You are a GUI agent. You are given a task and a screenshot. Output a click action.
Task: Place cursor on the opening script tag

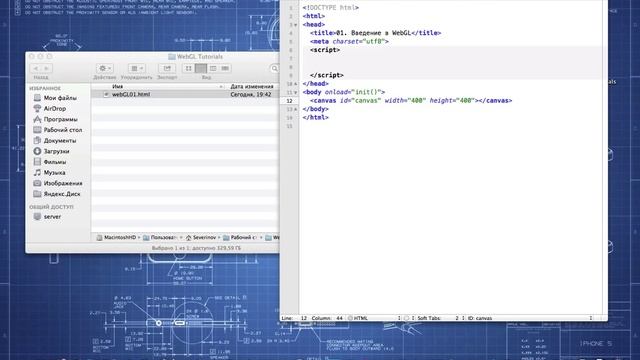tap(325, 50)
